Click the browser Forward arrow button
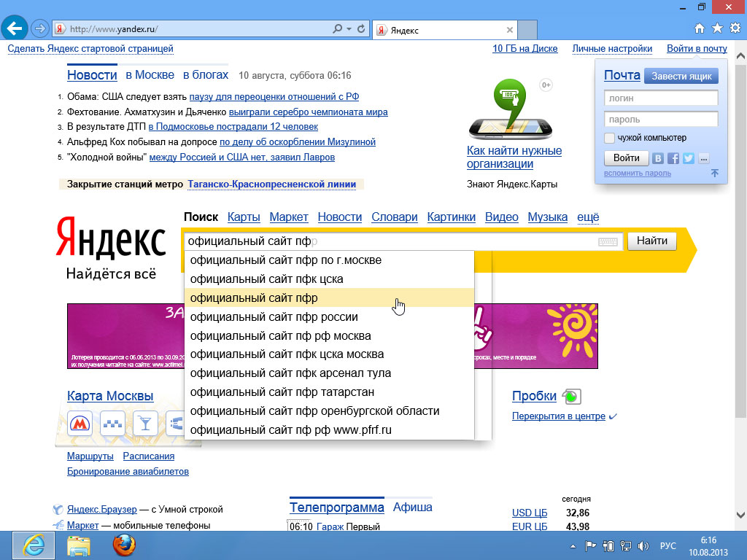Image resolution: width=747 pixels, height=560 pixels. (40, 28)
